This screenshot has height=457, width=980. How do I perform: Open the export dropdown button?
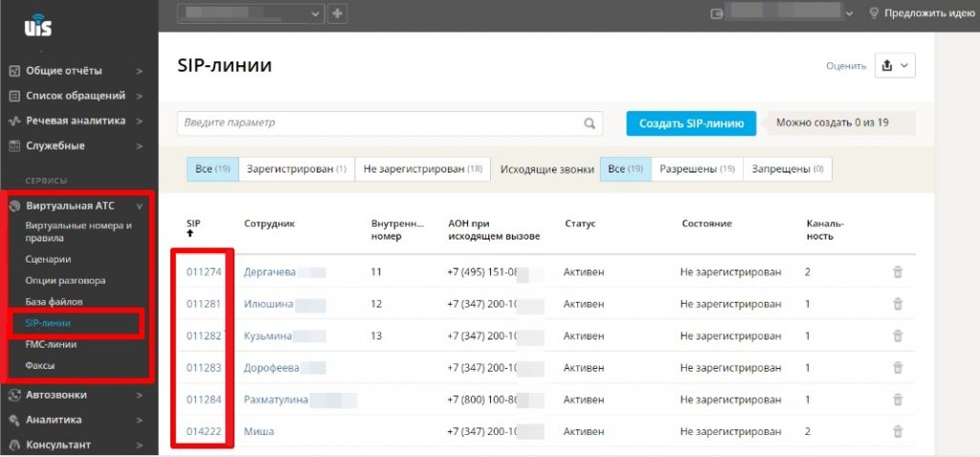(895, 65)
